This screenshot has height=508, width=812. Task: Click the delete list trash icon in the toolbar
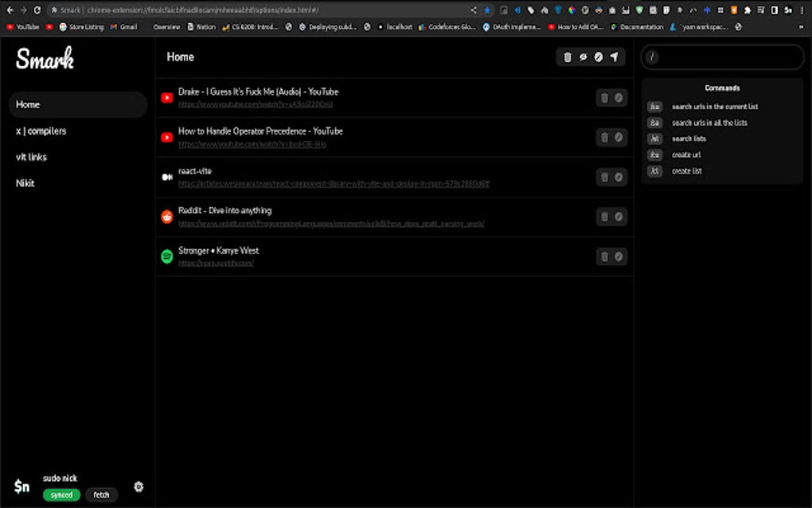[x=567, y=57]
